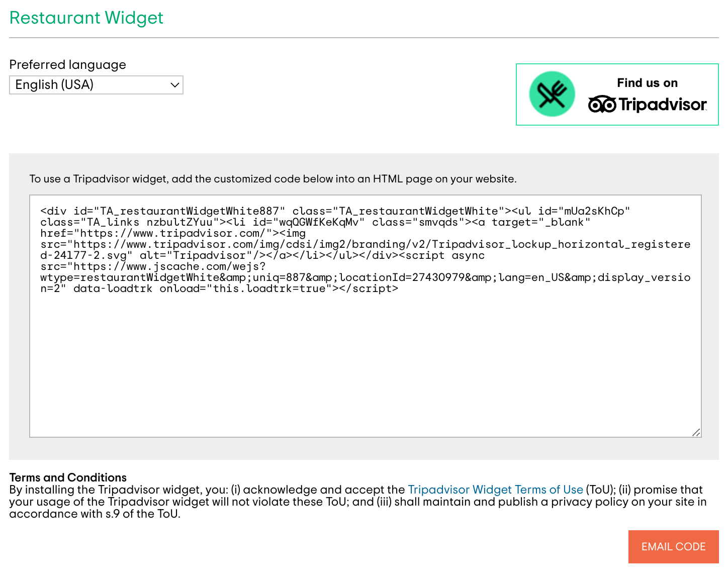The width and height of the screenshot is (728, 584).
Task: Click the Restaurant Widget heading
Action: pyautogui.click(x=86, y=18)
